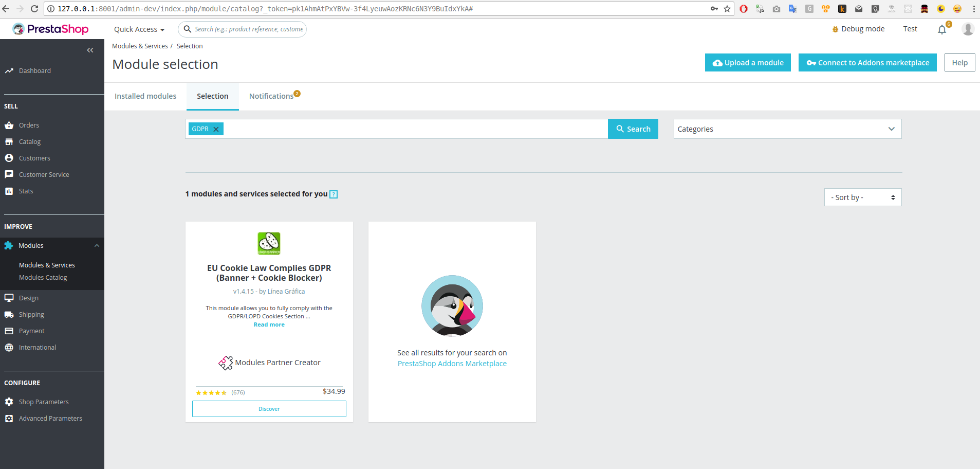Click the Orders basket icon in the sidebar

tap(9, 125)
